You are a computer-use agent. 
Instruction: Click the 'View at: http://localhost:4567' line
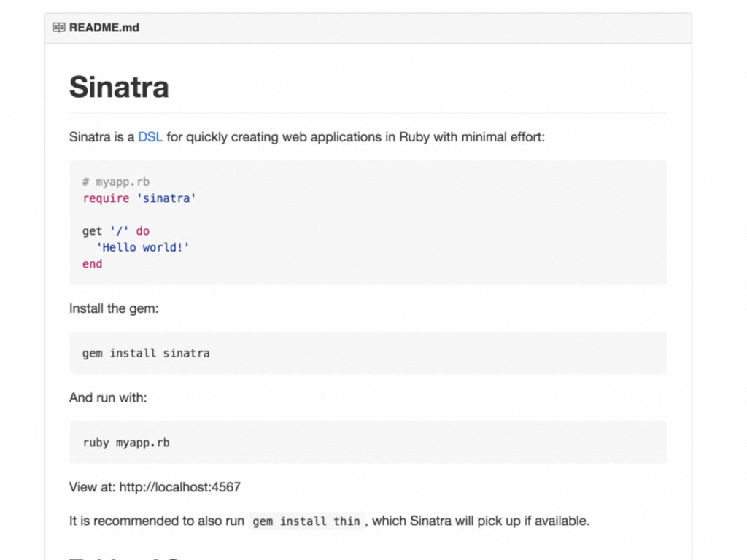(x=155, y=487)
